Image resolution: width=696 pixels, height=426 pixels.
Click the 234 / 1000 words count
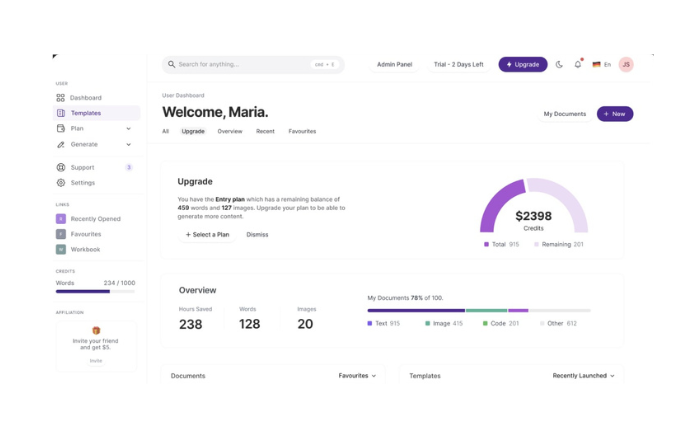[x=119, y=283]
